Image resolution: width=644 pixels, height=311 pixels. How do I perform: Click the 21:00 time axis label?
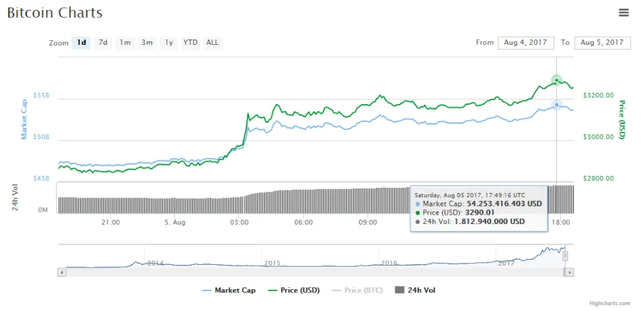tap(110, 222)
